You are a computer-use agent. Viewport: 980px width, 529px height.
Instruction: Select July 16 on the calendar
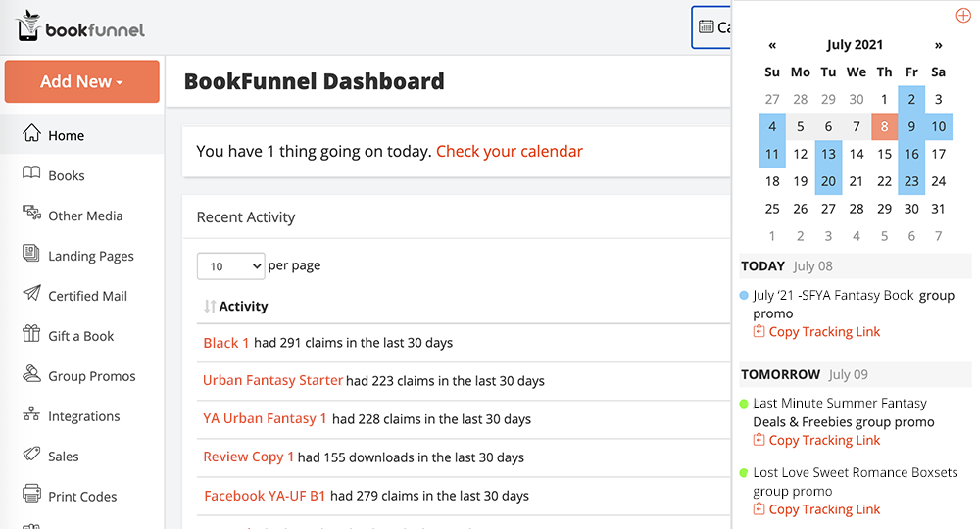[x=911, y=154]
